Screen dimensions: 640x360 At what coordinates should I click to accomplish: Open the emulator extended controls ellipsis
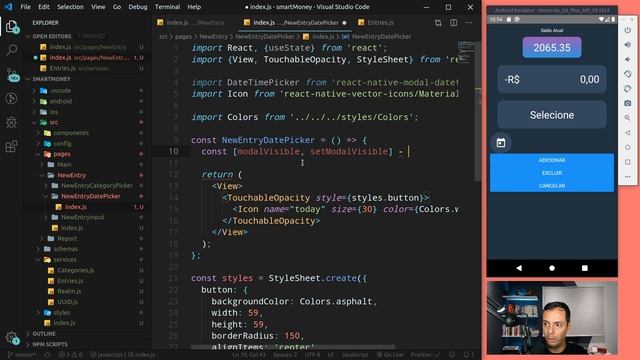click(628, 177)
